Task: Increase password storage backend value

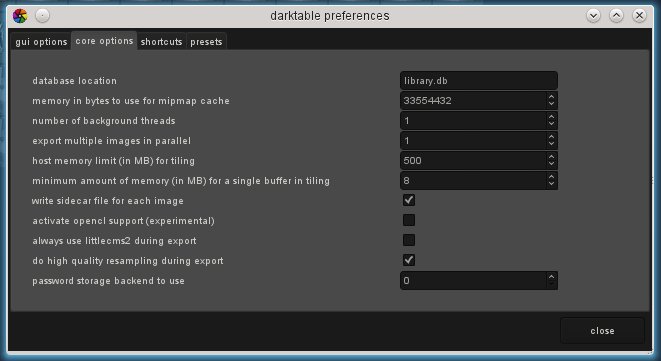Action: click(x=551, y=277)
